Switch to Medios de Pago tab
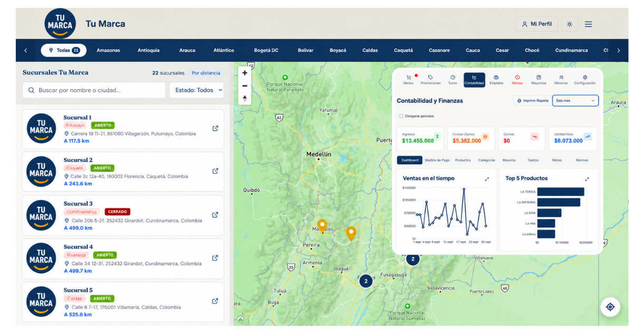 click(x=437, y=160)
